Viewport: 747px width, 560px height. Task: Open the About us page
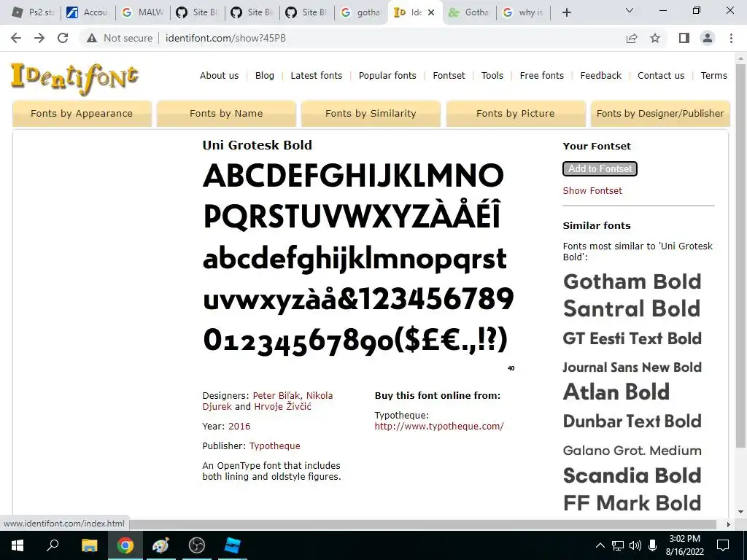pyautogui.click(x=219, y=75)
